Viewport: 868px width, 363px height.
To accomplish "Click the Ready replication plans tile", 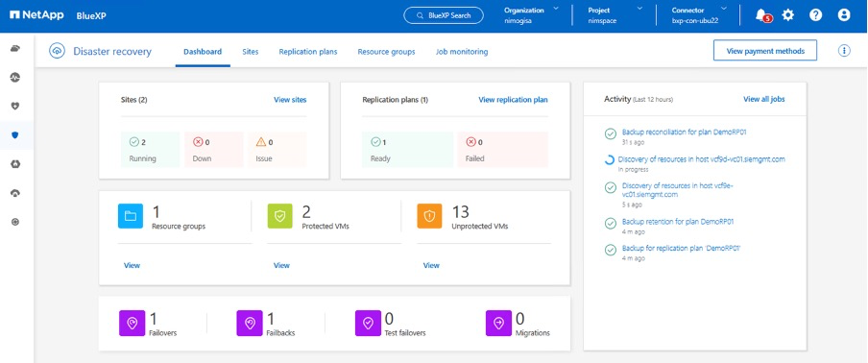I will 407,150.
